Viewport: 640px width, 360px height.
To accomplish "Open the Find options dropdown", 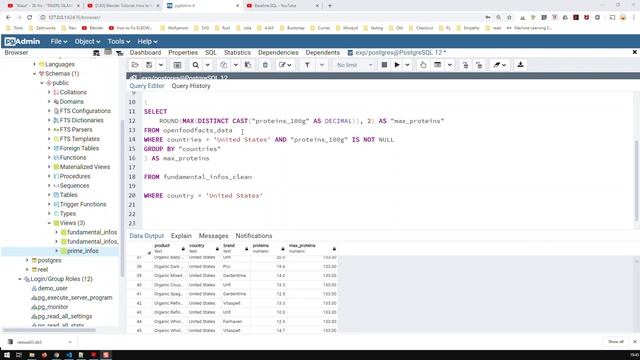I will [x=207, y=65].
